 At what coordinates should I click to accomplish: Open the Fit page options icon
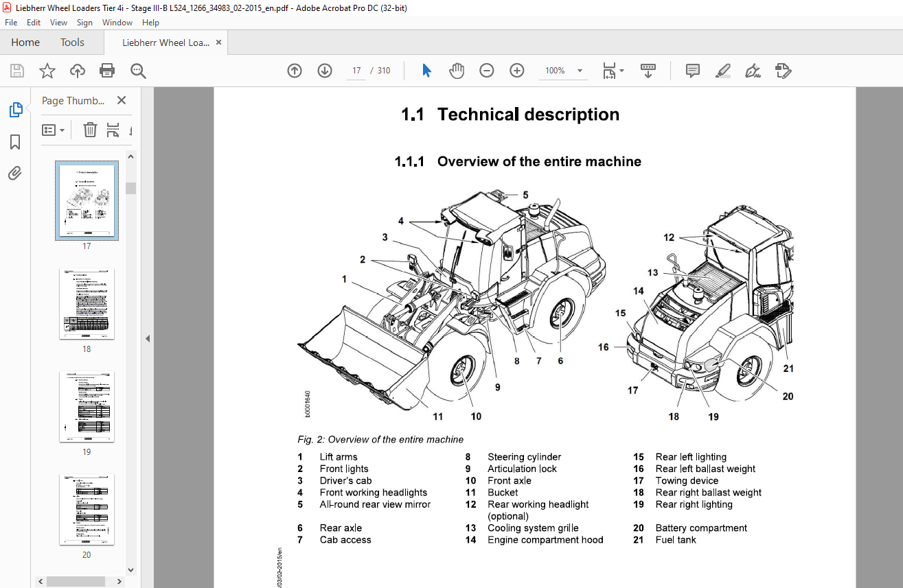click(x=609, y=71)
